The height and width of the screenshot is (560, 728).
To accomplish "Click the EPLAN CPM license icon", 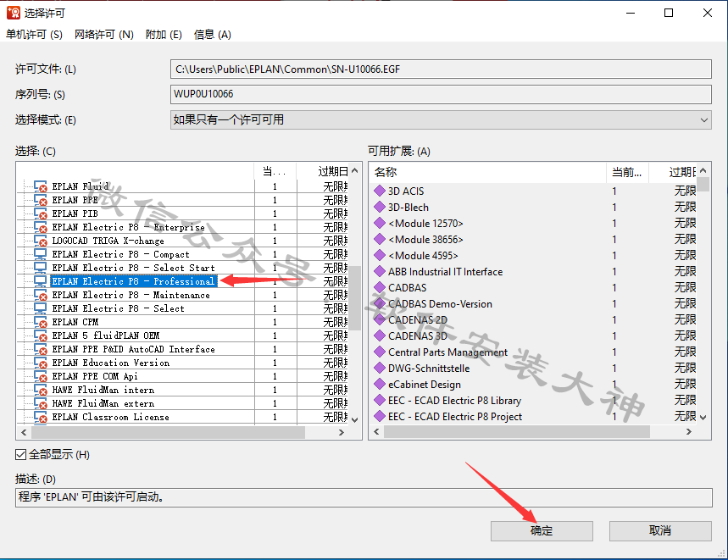I will tap(41, 322).
